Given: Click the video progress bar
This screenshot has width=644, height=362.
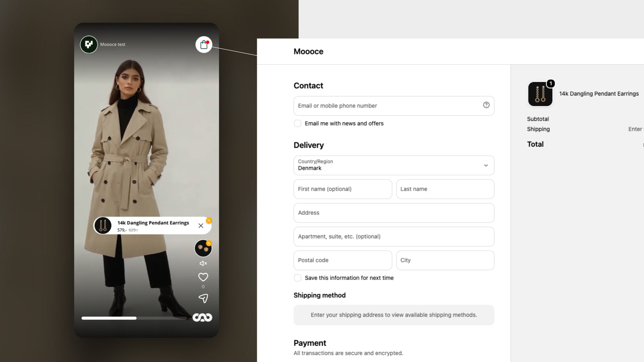Looking at the screenshot, I should pyautogui.click(x=134, y=318).
